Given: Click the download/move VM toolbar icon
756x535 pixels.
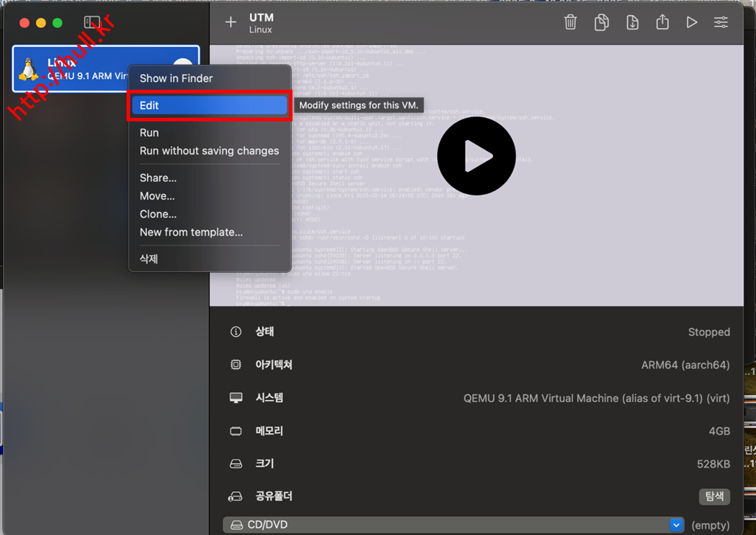Looking at the screenshot, I should coord(632,22).
